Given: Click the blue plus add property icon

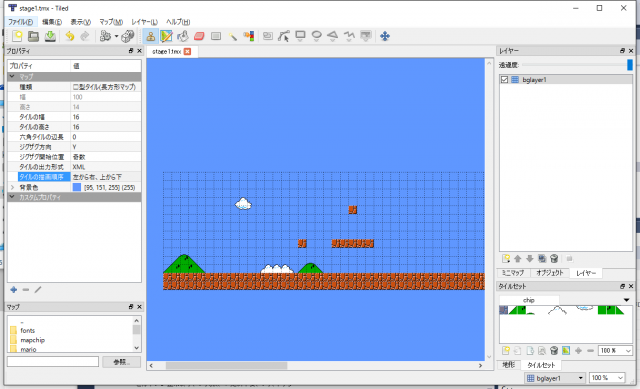Looking at the screenshot, I should click(13, 289).
